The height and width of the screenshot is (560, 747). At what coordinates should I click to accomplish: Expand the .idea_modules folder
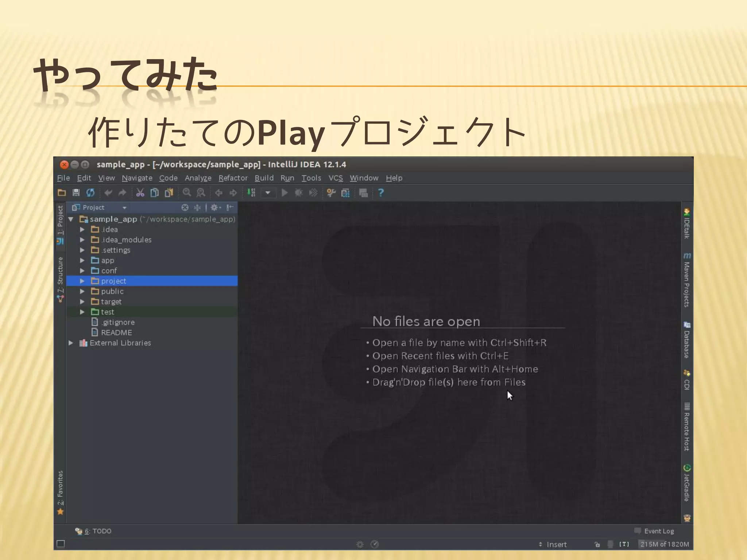coord(82,240)
